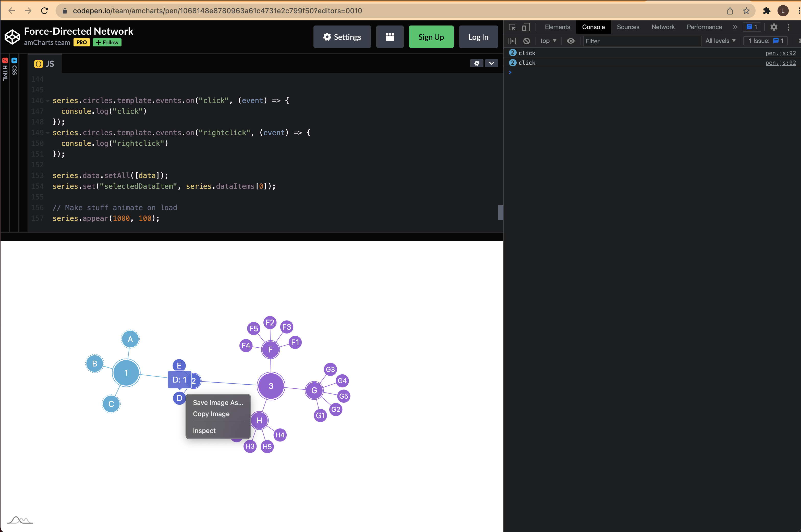Click the JavaScript panel JS icon
The image size is (801, 532).
coord(38,64)
